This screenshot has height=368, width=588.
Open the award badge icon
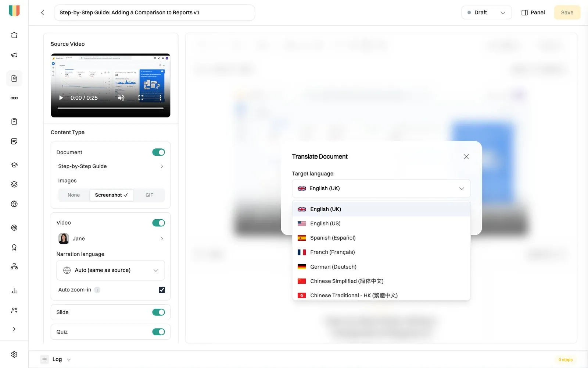click(x=14, y=247)
